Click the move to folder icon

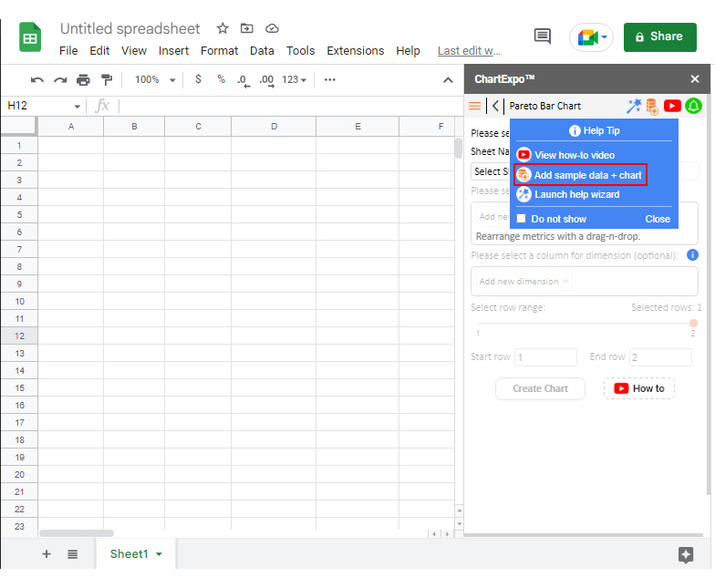pyautogui.click(x=246, y=28)
